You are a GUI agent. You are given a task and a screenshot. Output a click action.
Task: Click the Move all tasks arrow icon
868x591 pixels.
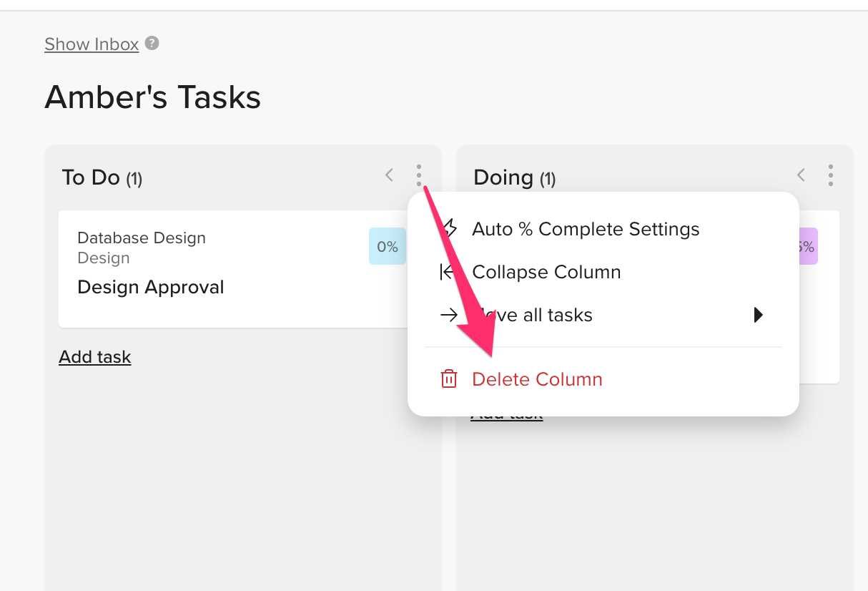448,315
